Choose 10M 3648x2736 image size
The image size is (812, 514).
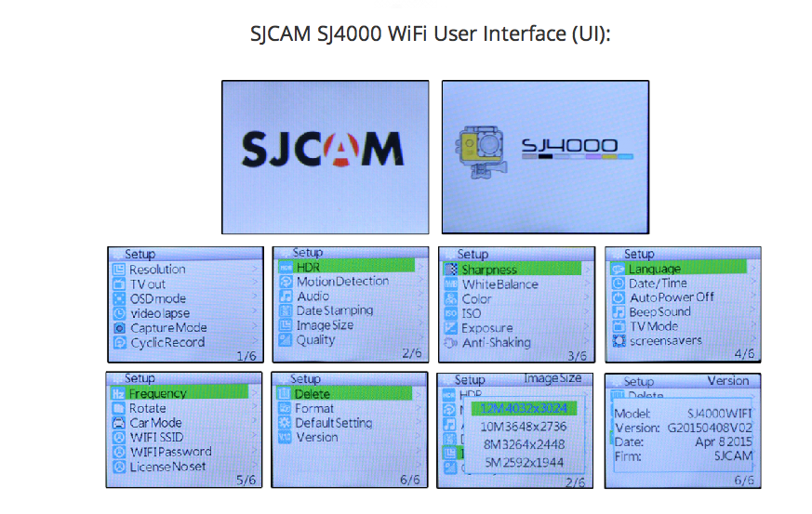[524, 427]
